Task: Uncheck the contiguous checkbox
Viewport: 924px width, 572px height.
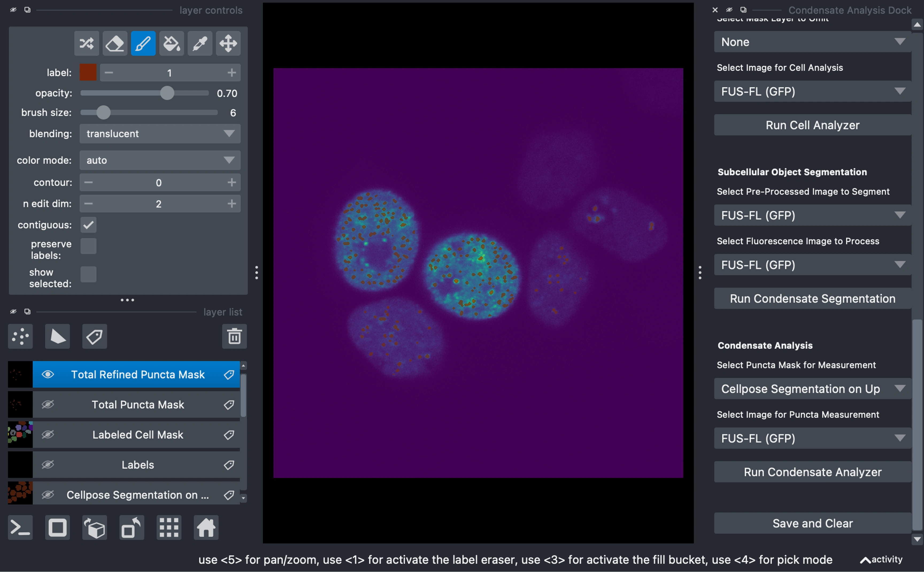Action: coord(88,225)
